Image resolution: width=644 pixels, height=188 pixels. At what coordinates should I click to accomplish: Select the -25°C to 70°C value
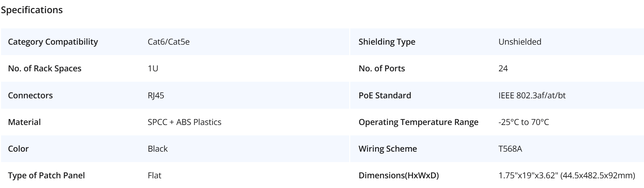coord(524,122)
